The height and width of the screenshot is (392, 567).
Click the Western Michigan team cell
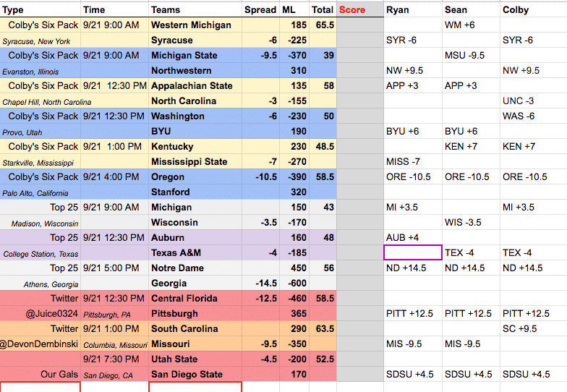[195, 25]
